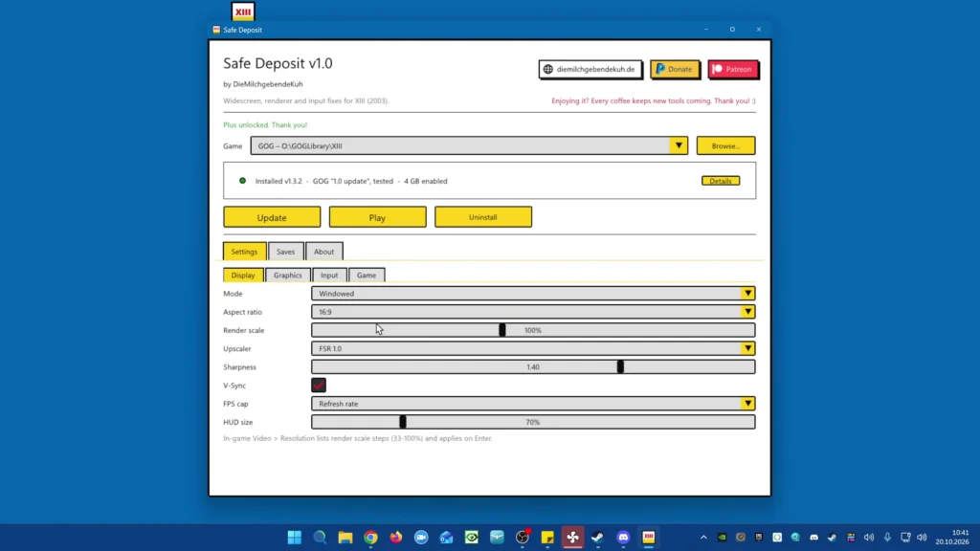Click the Sharpness slider handle
This screenshot has height=551, width=980.
620,366
